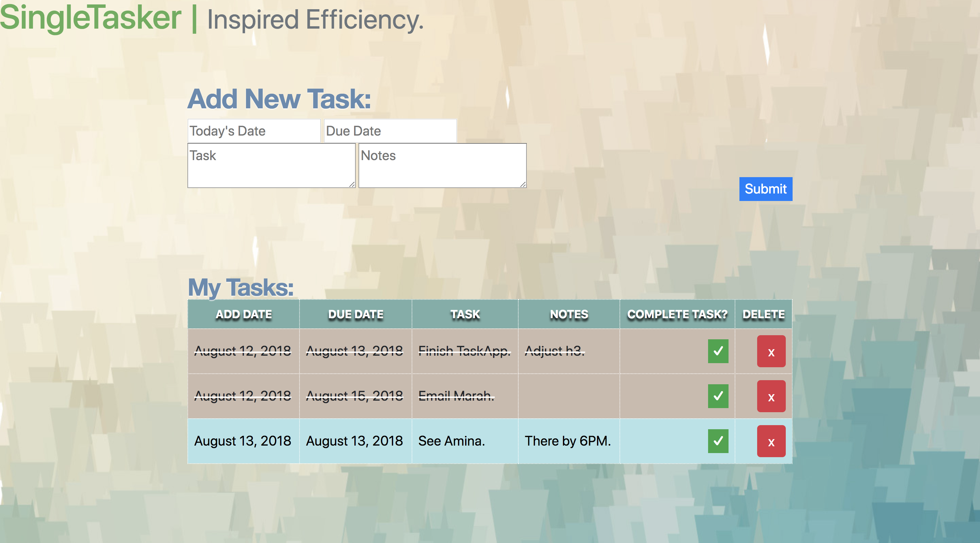Image resolution: width=980 pixels, height=543 pixels.
Task: Select the 'Adjust h3.' notes cell
Action: (x=569, y=351)
